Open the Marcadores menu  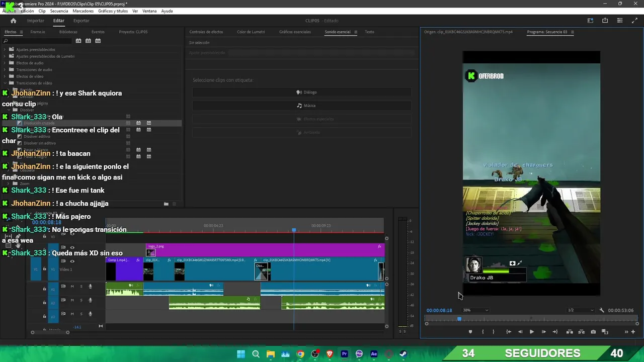click(83, 11)
